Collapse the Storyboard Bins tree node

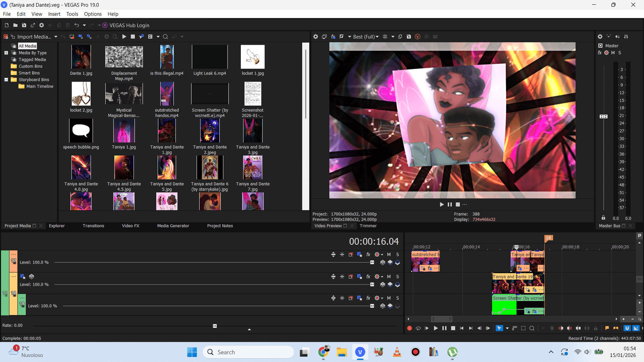[x=6, y=79]
